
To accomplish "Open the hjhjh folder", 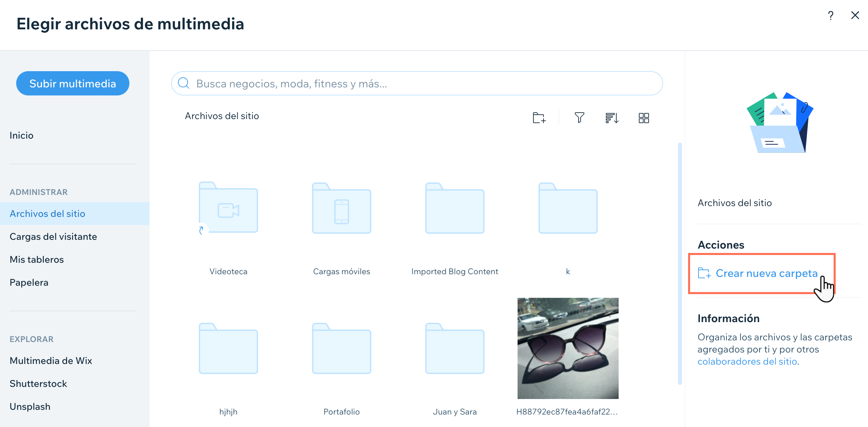I will coord(228,348).
